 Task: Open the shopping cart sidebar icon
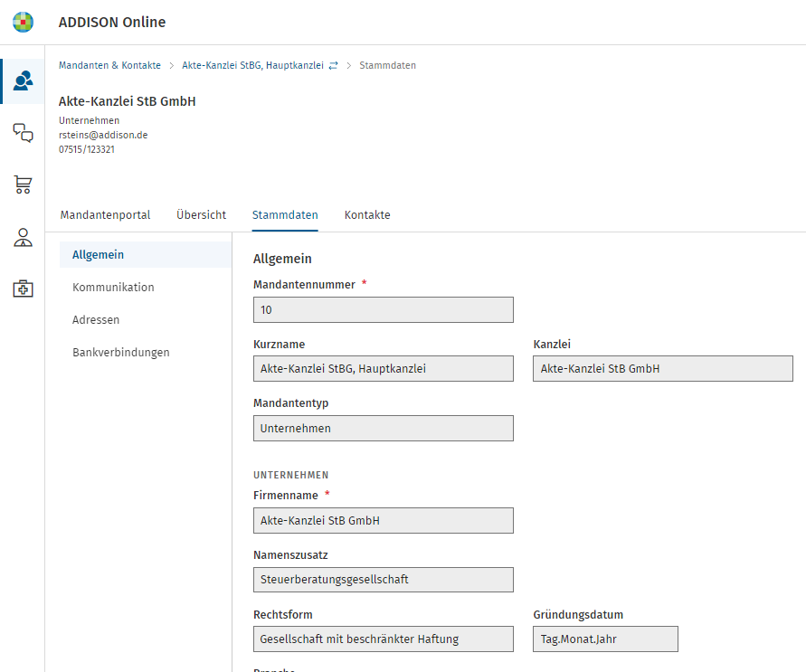[23, 185]
